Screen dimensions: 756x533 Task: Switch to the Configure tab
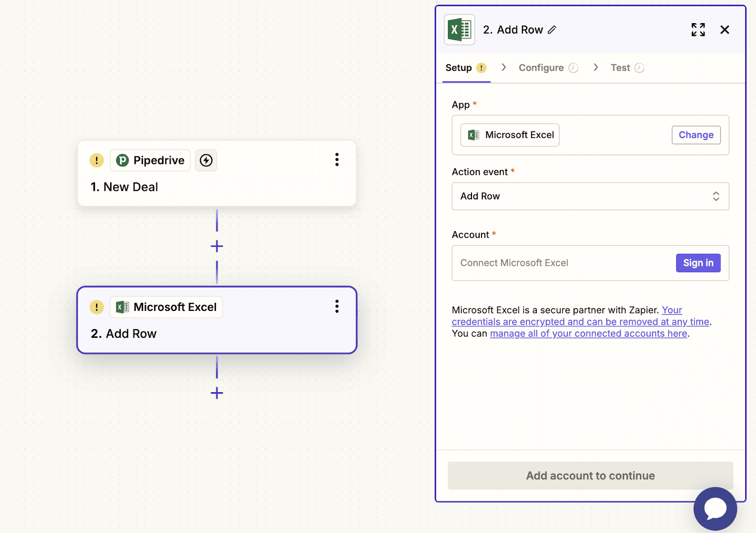[x=548, y=68]
